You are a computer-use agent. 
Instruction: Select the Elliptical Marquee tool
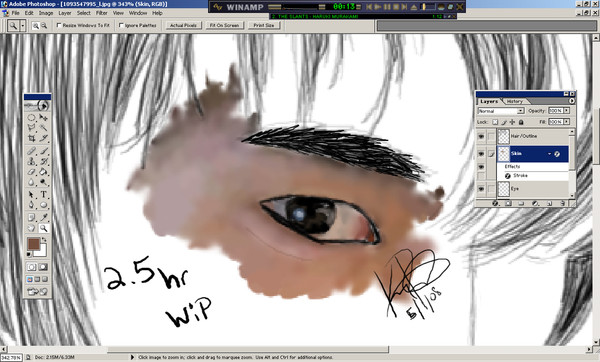(31, 117)
